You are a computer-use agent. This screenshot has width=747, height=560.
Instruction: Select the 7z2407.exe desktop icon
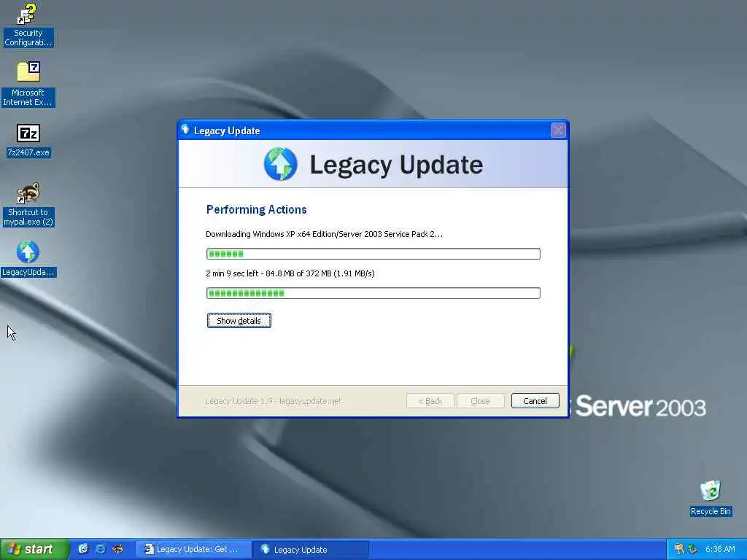(28, 141)
